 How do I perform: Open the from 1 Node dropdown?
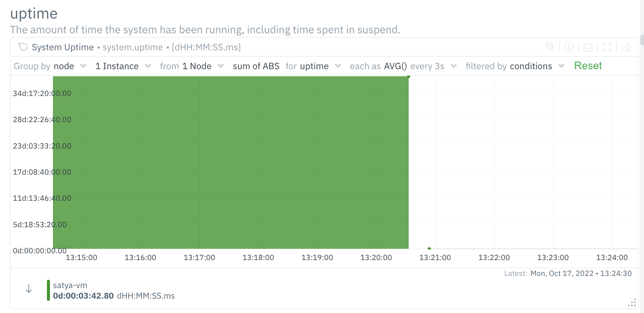point(221,66)
